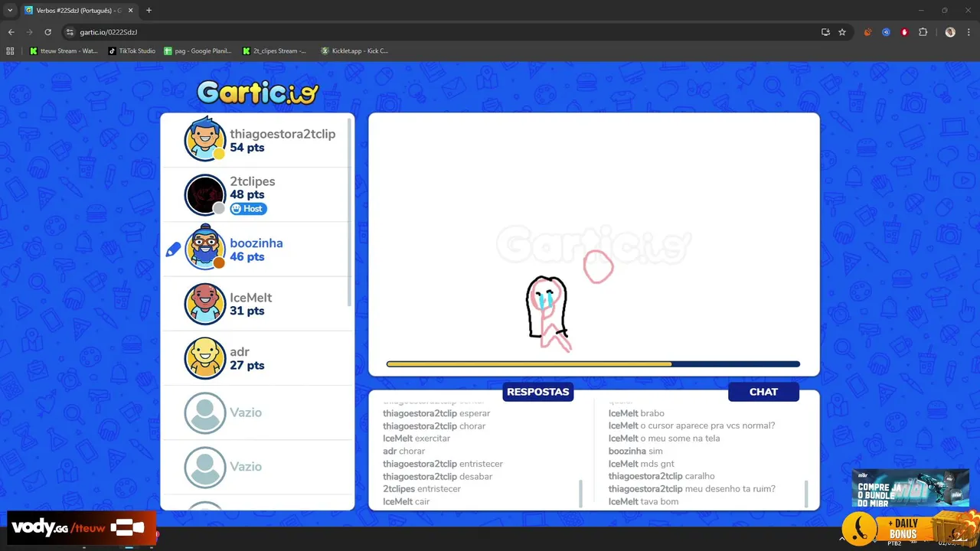This screenshot has height=551, width=980.
Task: Click the answer 'thiagoestora2tclip desabar'
Action: tap(437, 477)
